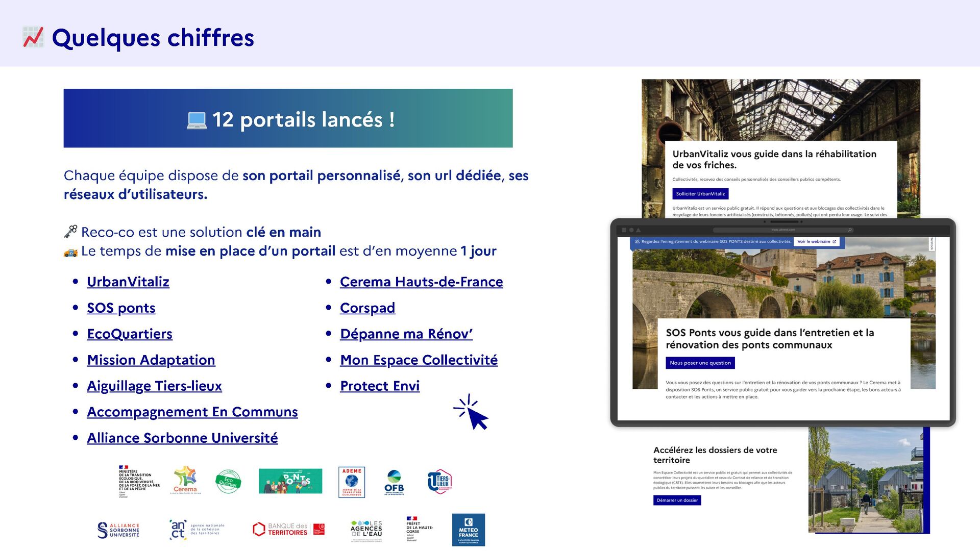The height and width of the screenshot is (551, 980).
Task: Click the text 'son portail personnalisé'
Action: point(321,176)
